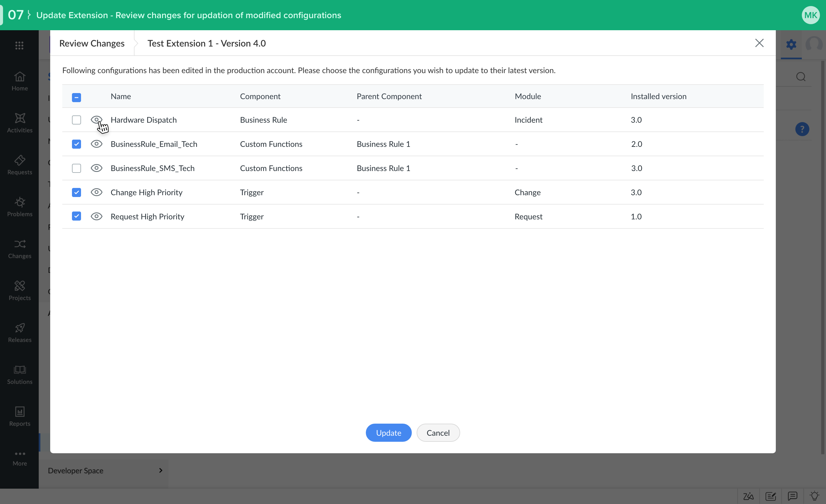Check the Hardware Dispatch checkbox
The image size is (826, 504).
pos(76,120)
